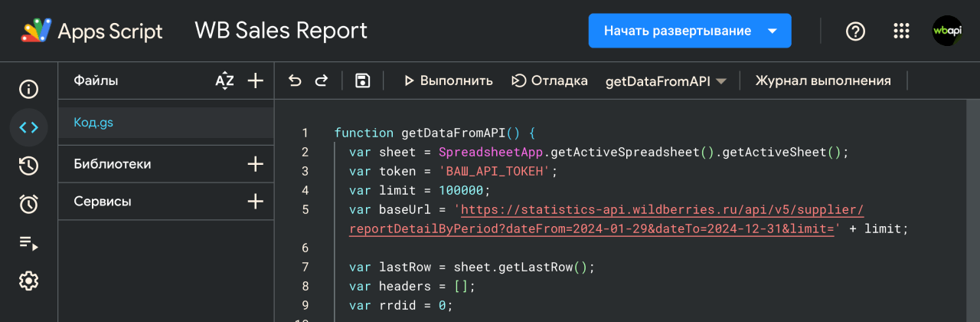Save project with the floppy disk icon
The image size is (980, 322).
point(363,80)
